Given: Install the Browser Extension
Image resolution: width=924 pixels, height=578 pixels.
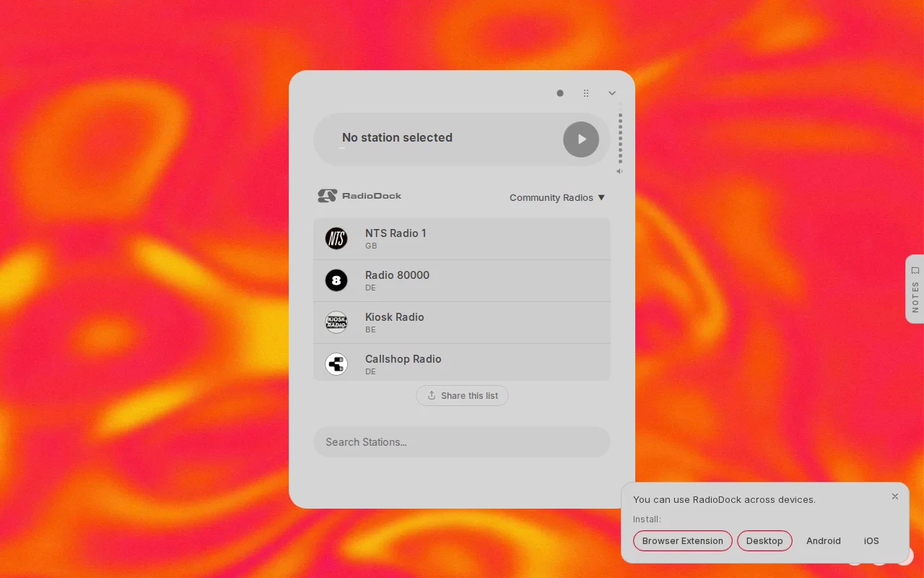Looking at the screenshot, I should pos(683,540).
